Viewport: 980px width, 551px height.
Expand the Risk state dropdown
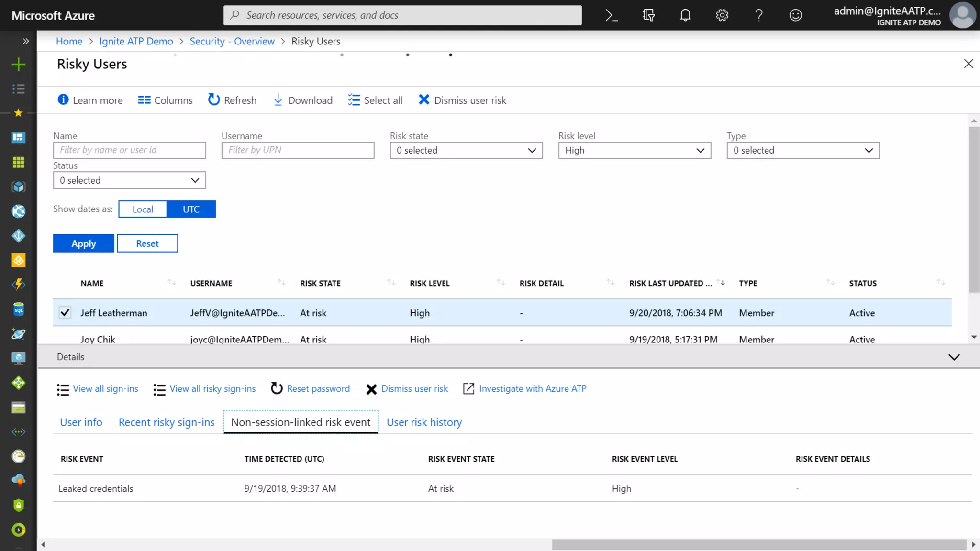(x=466, y=150)
